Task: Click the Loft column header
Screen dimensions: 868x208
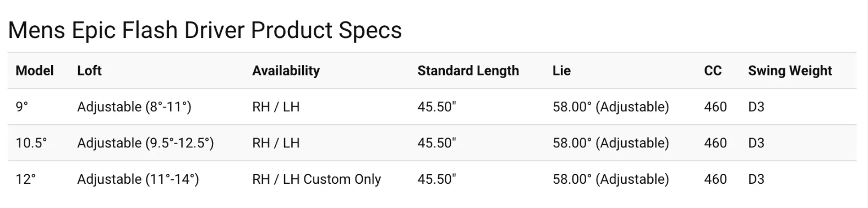Action: pos(89,70)
